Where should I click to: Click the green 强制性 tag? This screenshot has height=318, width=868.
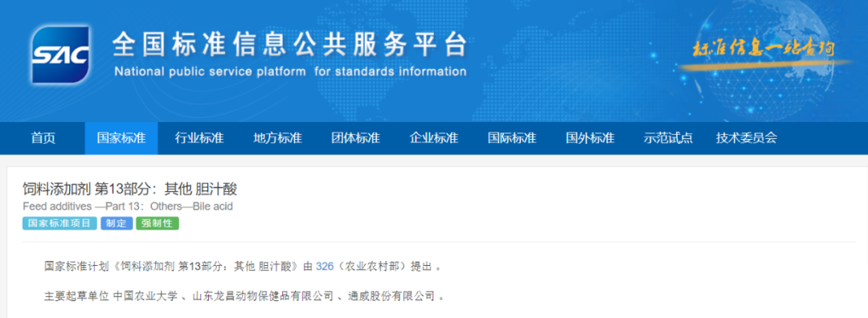point(158,223)
